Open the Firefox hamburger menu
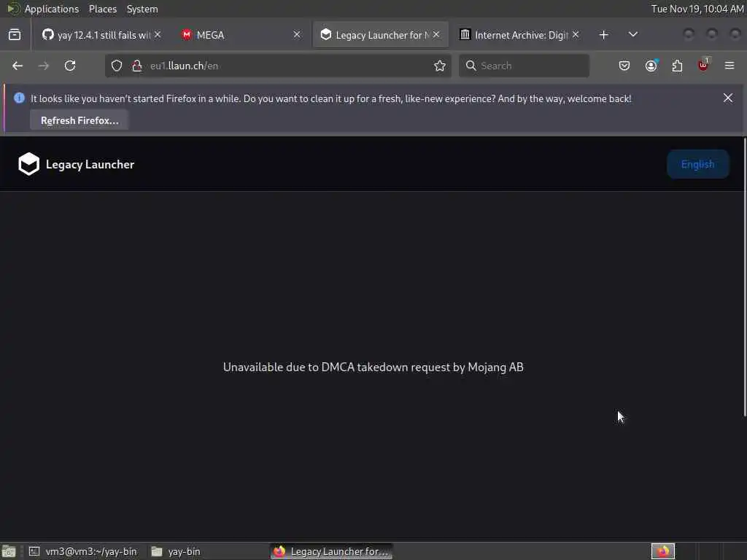The image size is (747, 560). tap(729, 66)
